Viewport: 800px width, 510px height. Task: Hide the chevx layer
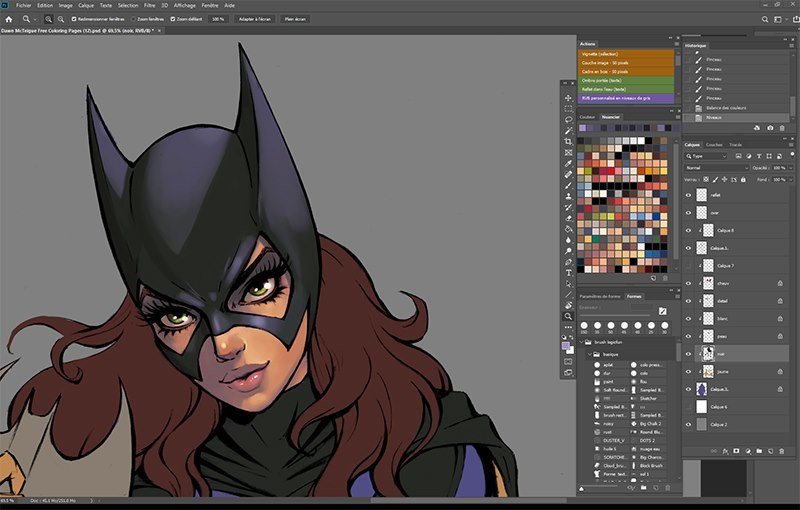pyautogui.click(x=688, y=283)
